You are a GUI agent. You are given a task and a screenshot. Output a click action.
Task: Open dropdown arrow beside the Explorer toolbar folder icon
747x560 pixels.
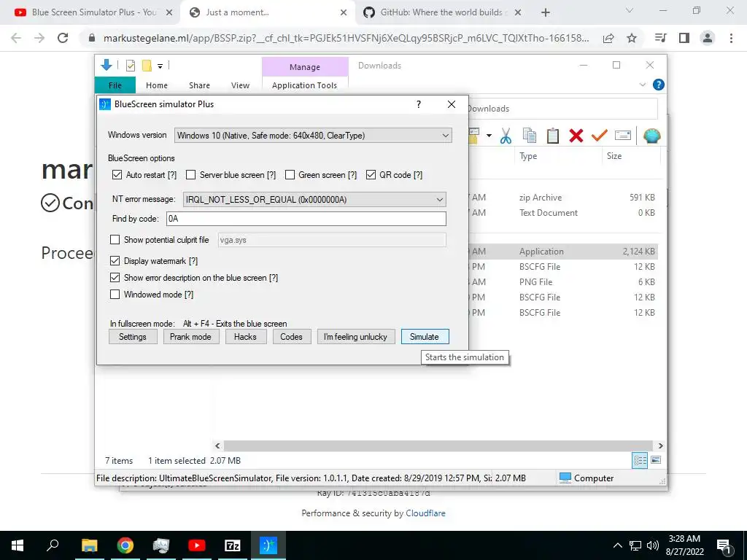pos(489,136)
